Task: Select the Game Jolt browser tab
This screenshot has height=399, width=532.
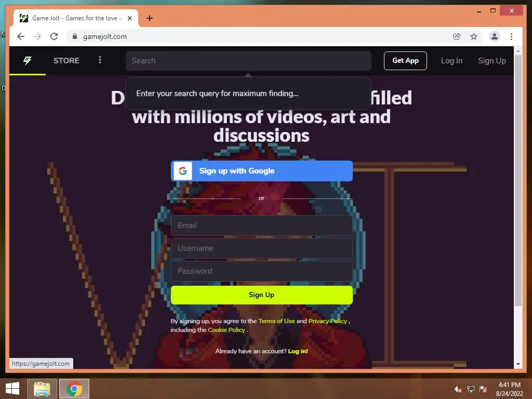Action: click(76, 18)
